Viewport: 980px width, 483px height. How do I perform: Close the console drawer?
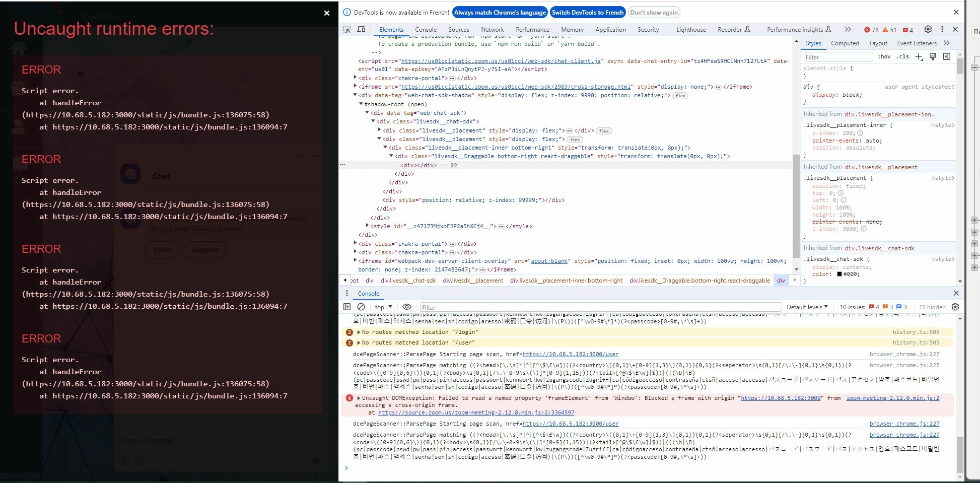point(956,293)
